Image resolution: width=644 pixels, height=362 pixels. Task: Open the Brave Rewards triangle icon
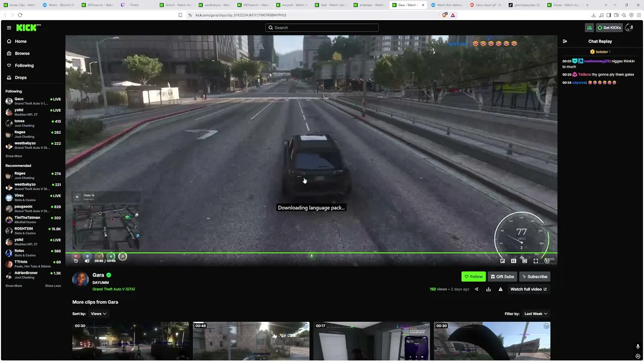[x=453, y=15]
